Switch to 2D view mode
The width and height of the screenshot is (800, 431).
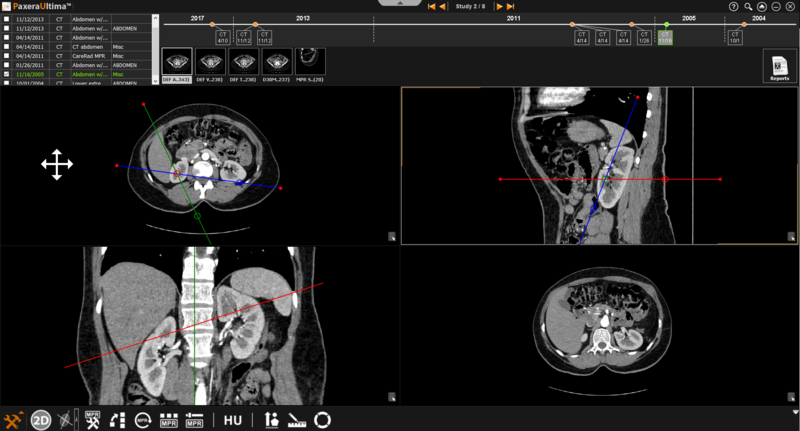pos(41,420)
